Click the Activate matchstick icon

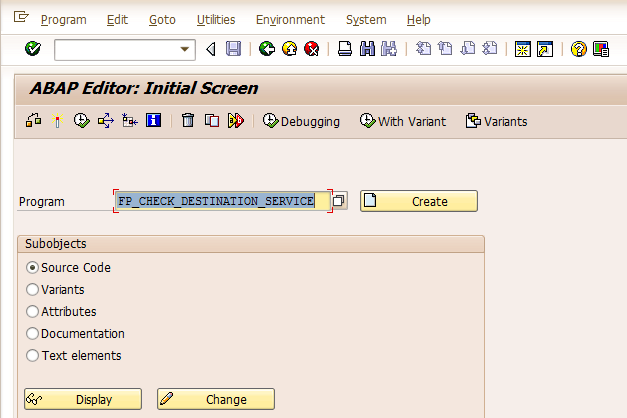[58, 120]
